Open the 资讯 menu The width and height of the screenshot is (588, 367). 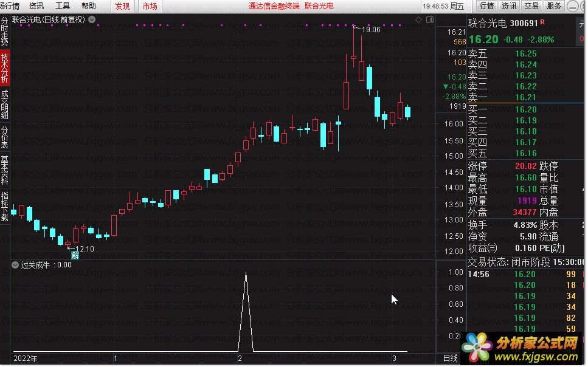(36, 6)
